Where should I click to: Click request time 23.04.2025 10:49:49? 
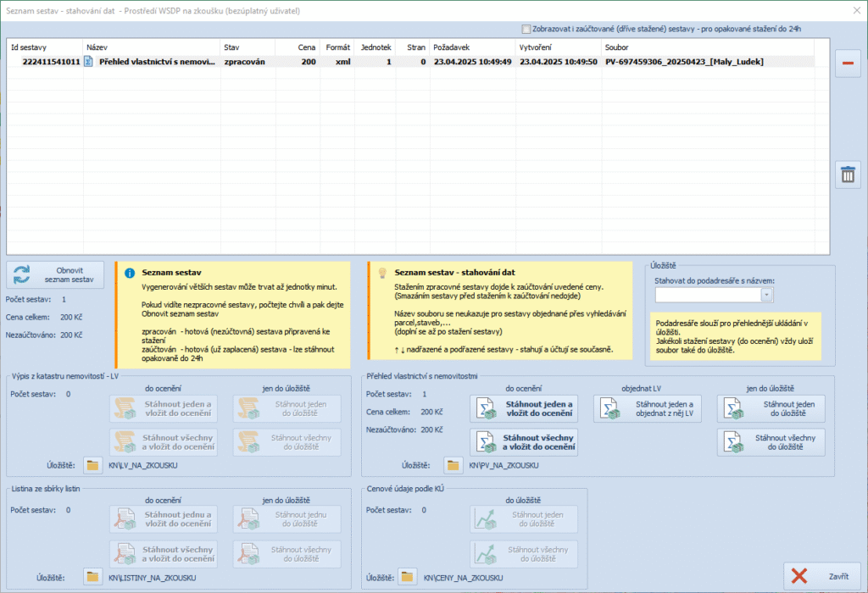pyautogui.click(x=472, y=62)
